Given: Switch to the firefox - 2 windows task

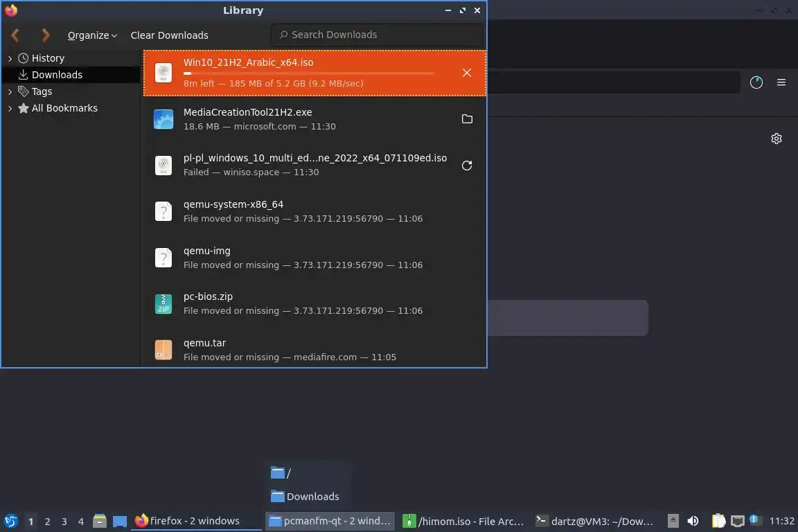Looking at the screenshot, I should click(197, 521).
